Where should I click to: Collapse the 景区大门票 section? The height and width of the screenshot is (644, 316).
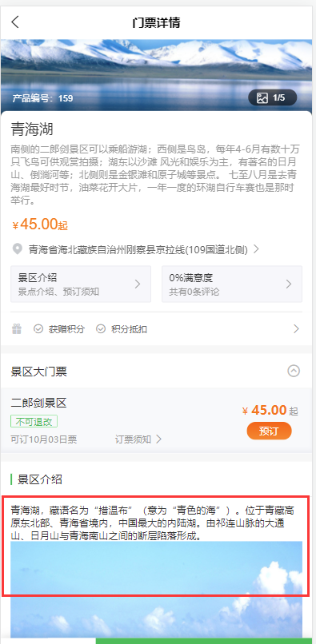pos(294,372)
